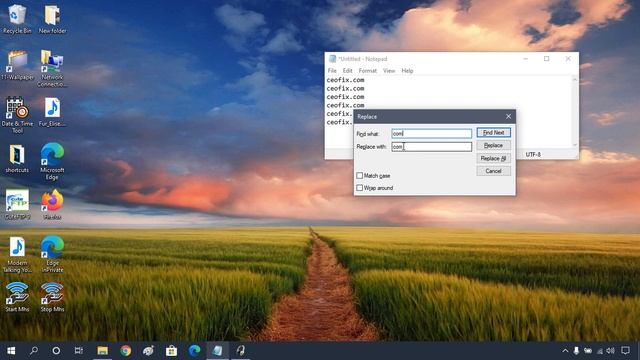Open taskbar search magnifier
Screen dimensions: 640x360
pos(34,351)
